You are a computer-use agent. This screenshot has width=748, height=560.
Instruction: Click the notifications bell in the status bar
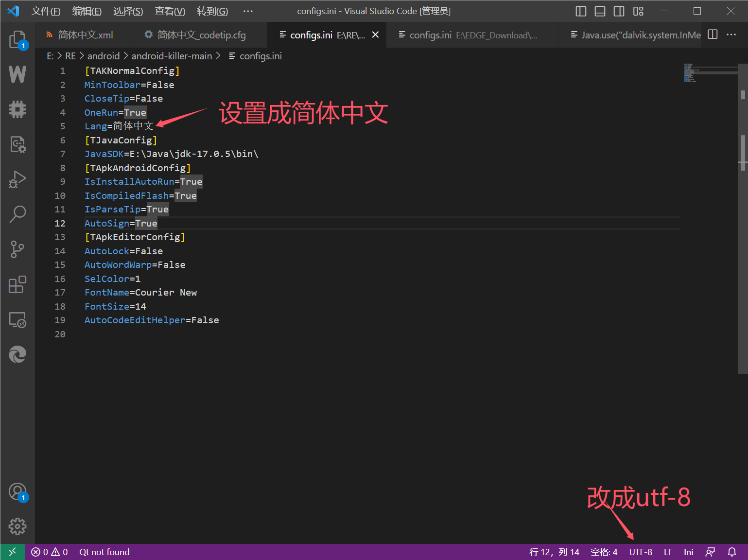point(732,552)
